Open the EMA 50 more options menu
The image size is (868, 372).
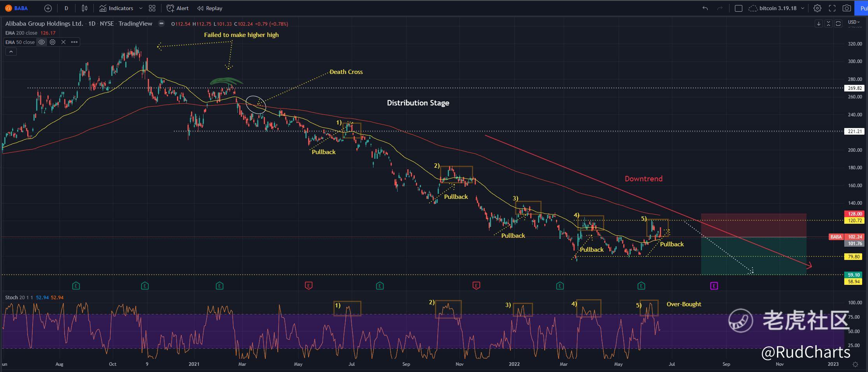(x=74, y=42)
